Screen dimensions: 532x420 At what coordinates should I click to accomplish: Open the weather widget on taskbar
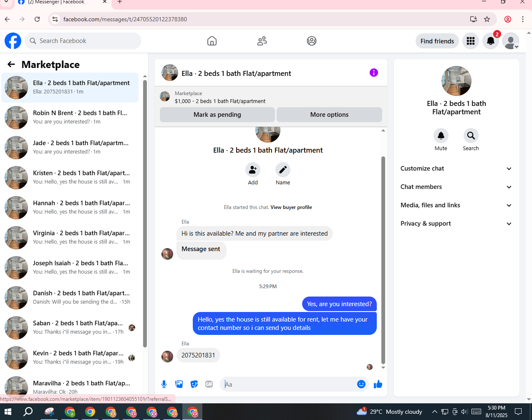tap(390, 412)
